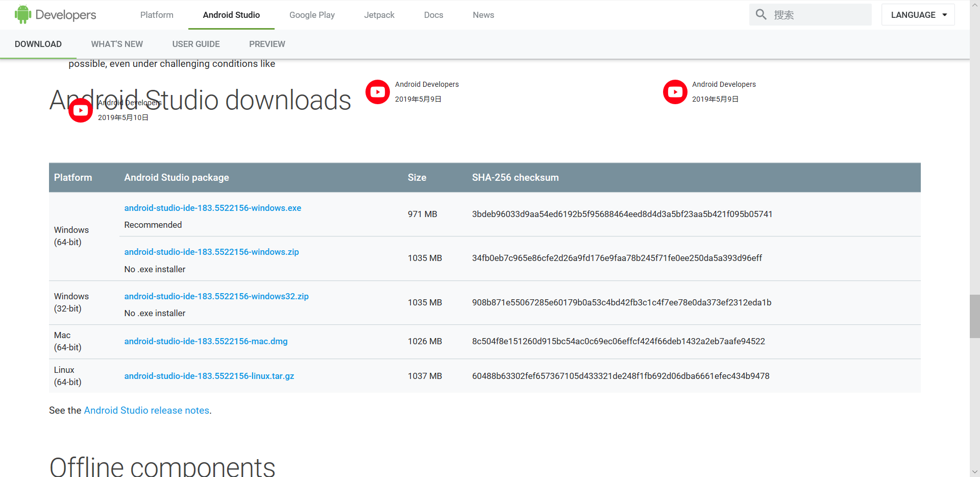The image size is (980, 477).
Task: Click the mac.dmg SHA-256 checksum
Action: 619,341
